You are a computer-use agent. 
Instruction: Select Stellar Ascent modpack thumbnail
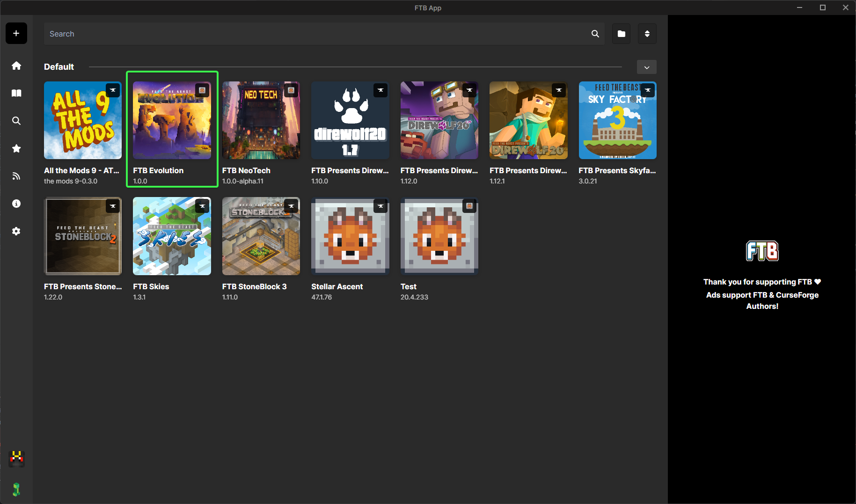click(350, 236)
